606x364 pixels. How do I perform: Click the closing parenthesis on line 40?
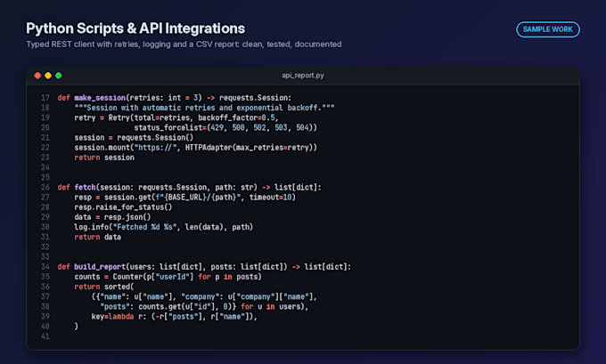coord(76,327)
